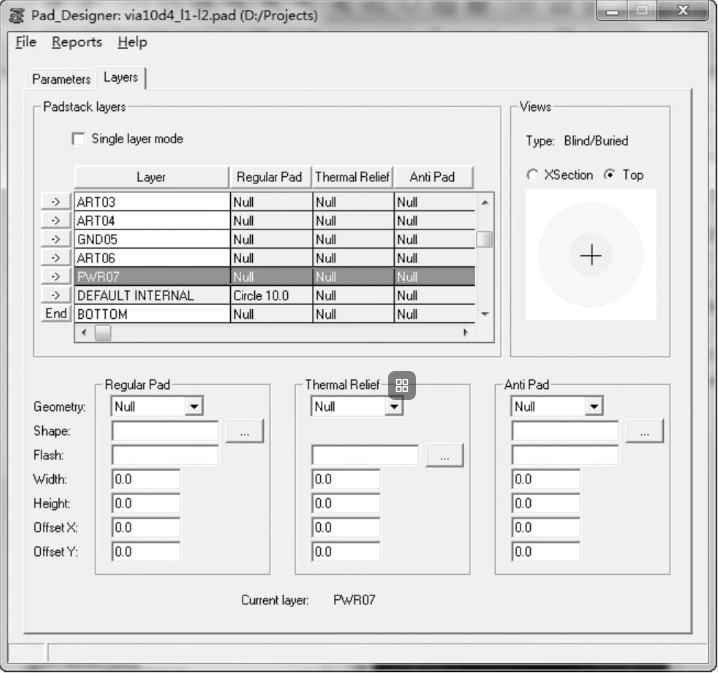Click the Regular Pad Height field
Viewport: 718px width, 673px height.
(x=146, y=504)
